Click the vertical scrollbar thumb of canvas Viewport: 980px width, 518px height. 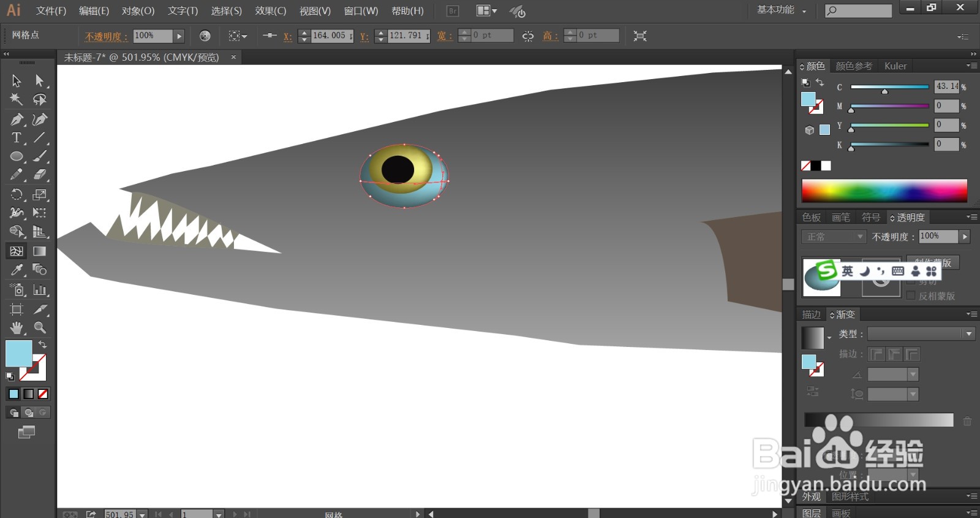(x=788, y=284)
